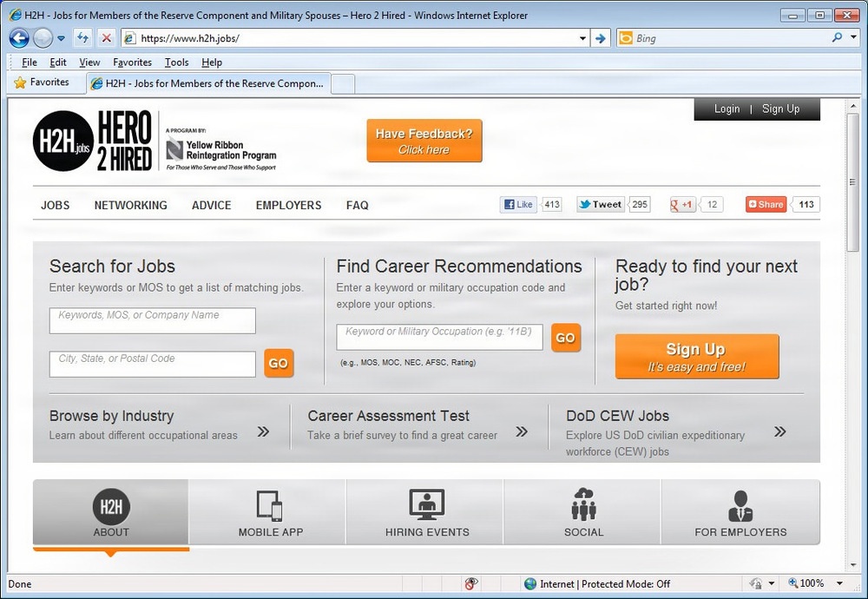Go back with the browser Back arrow
868x599 pixels.
pyautogui.click(x=19, y=38)
